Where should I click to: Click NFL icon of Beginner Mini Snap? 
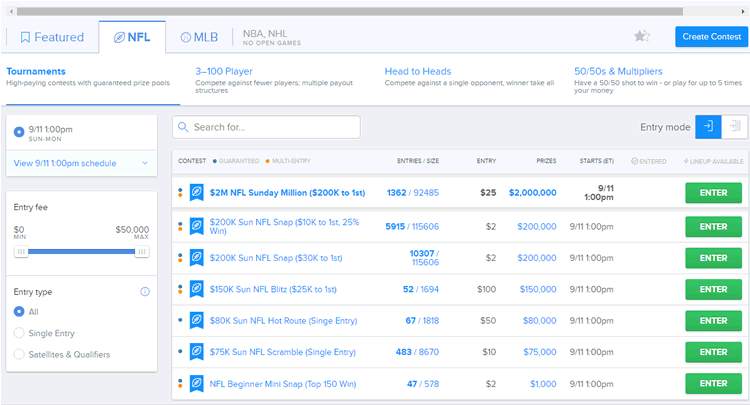(196, 383)
